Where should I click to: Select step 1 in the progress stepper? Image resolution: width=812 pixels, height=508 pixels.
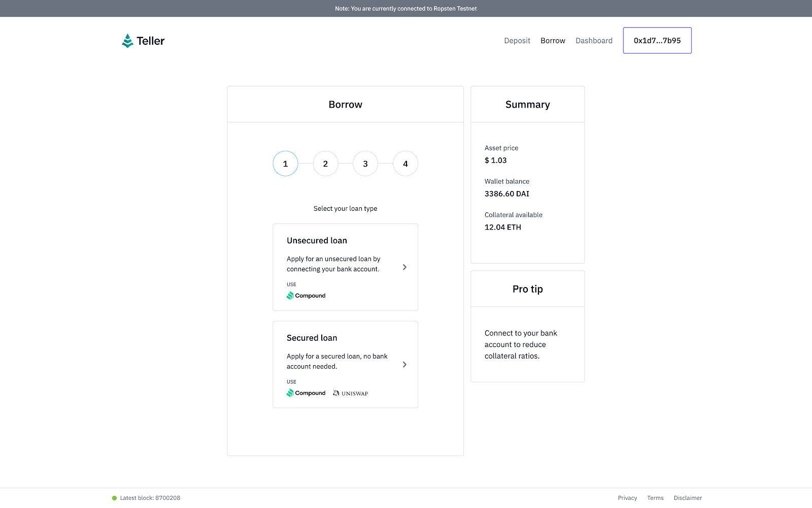[x=285, y=164]
